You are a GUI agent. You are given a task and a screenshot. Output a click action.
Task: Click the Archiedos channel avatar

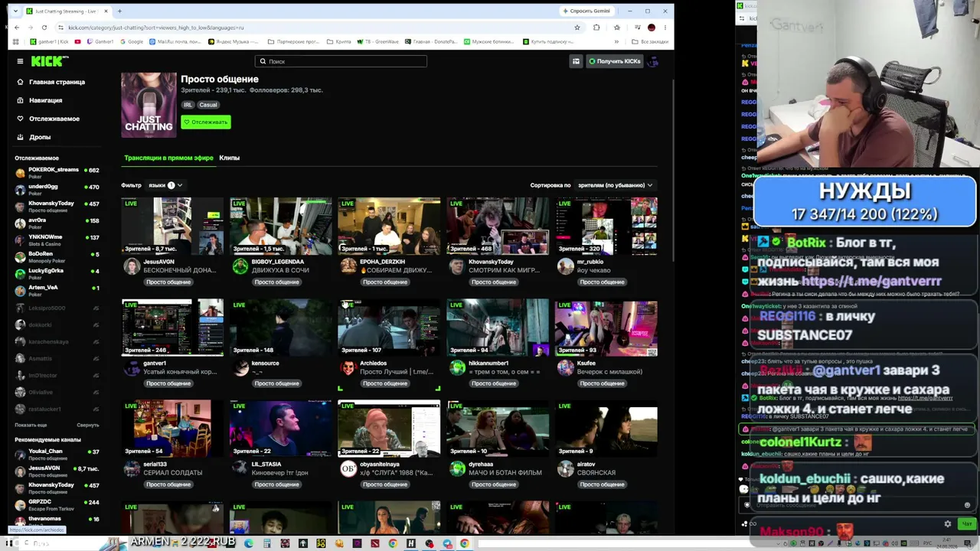[x=348, y=367]
